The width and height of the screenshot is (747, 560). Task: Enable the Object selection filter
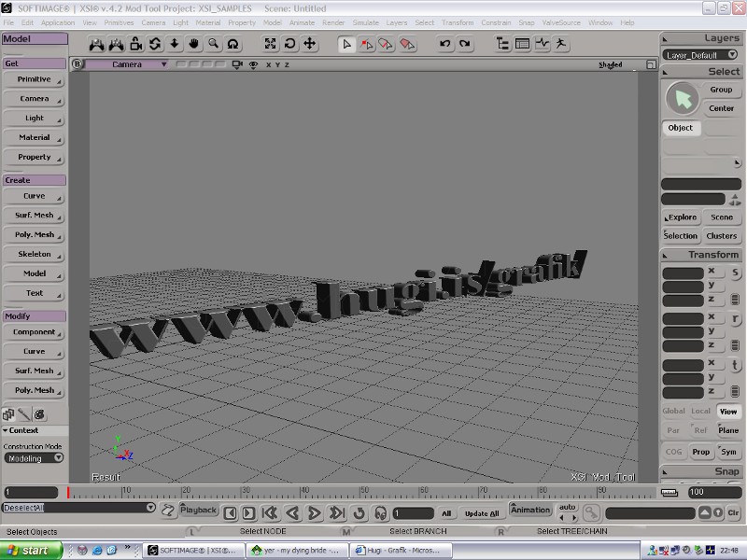pyautogui.click(x=681, y=128)
